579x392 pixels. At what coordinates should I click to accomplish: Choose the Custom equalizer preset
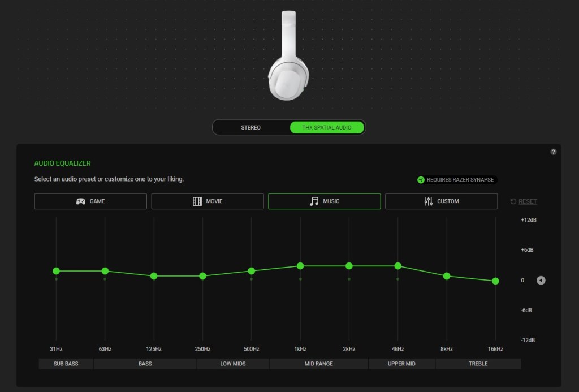(441, 201)
